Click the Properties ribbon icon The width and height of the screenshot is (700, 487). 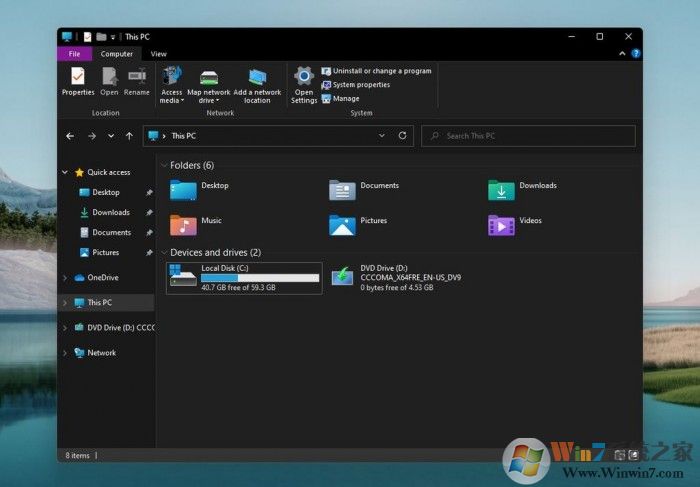(x=78, y=77)
